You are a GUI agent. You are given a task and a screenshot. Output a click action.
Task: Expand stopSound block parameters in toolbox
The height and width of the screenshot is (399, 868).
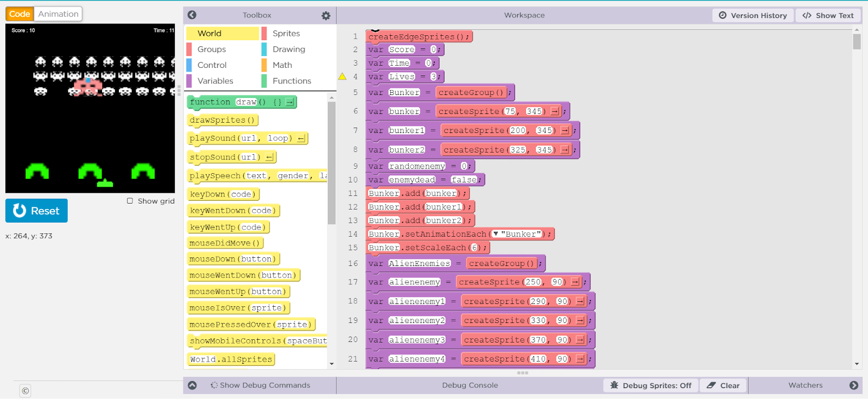click(269, 157)
